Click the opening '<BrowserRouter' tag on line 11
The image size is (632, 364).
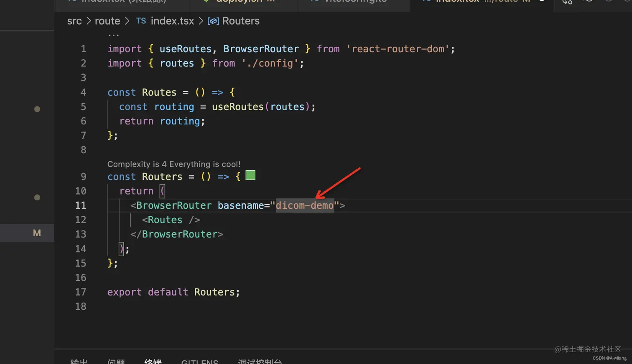[171, 205]
